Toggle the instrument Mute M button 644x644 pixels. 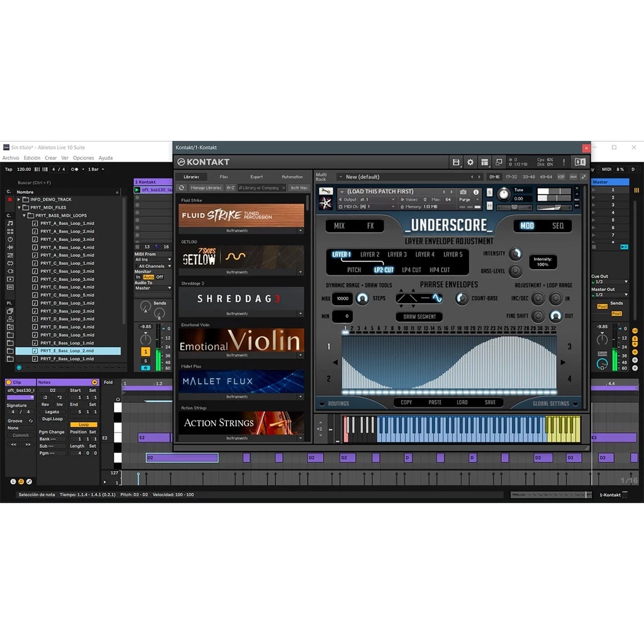489,206
